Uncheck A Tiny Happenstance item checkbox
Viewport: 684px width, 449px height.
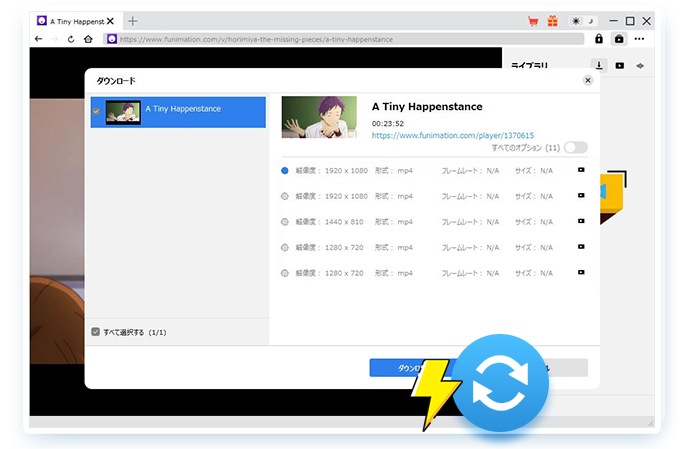pos(96,111)
